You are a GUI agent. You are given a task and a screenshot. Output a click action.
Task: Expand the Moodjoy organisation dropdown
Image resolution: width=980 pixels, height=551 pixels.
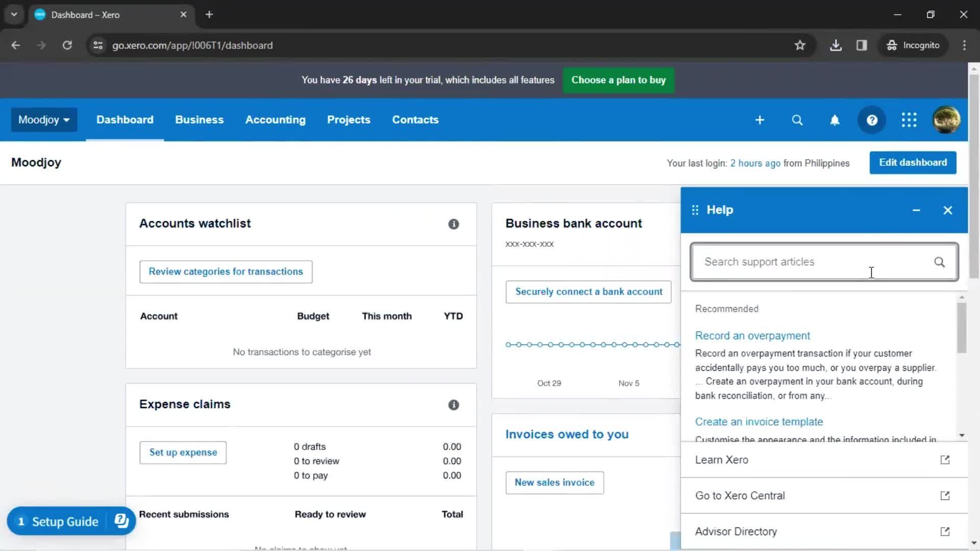[x=44, y=120]
